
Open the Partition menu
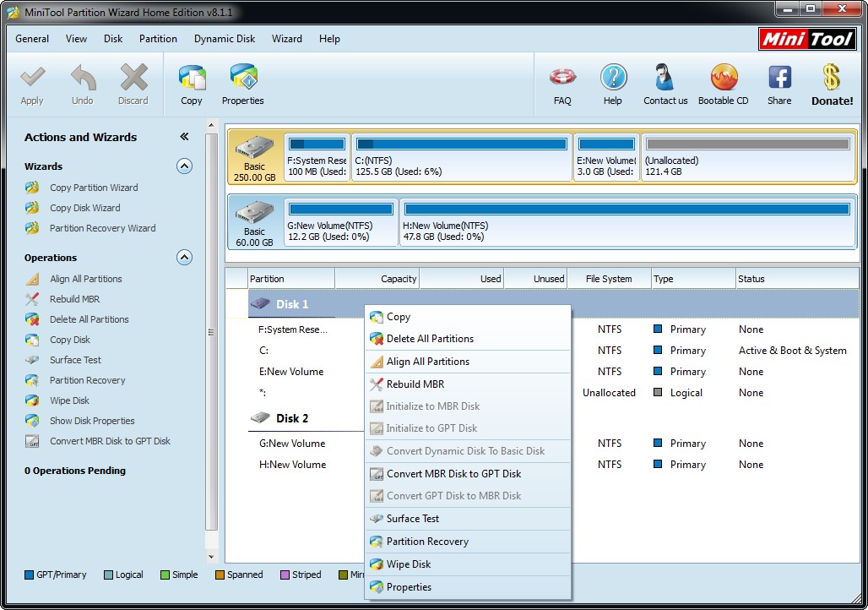point(159,39)
